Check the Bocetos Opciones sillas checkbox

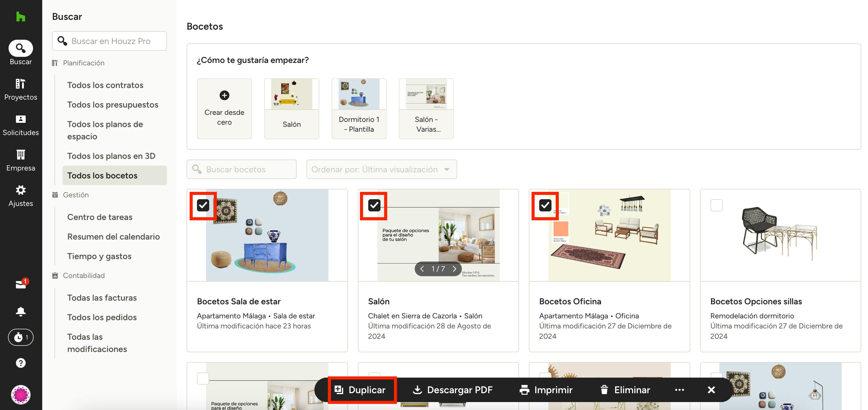716,205
